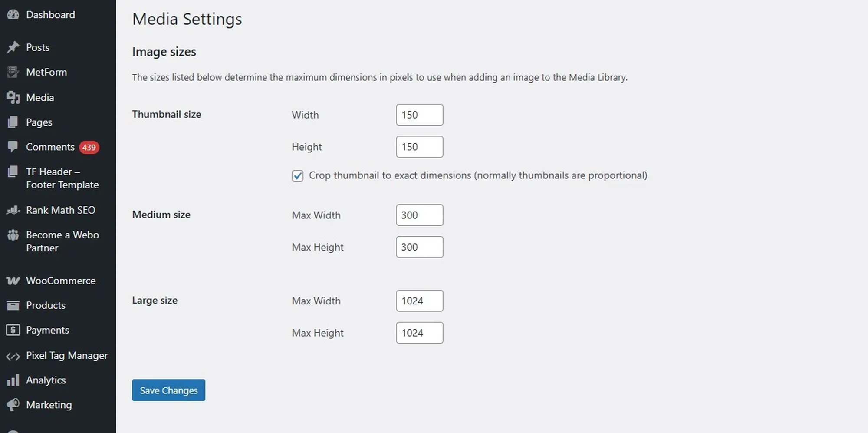868x433 pixels.
Task: Click the Posts pushpin icon
Action: point(13,47)
